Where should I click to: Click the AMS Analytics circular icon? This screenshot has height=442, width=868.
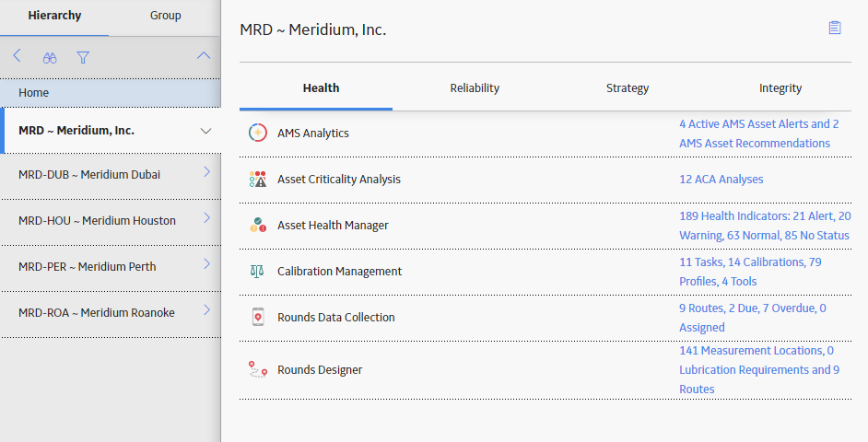(x=258, y=133)
